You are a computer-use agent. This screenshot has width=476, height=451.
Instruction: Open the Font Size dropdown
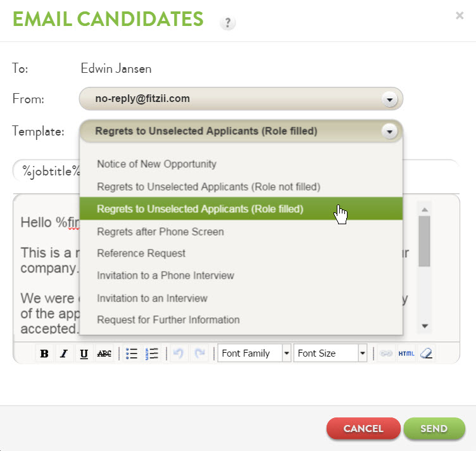tap(330, 353)
